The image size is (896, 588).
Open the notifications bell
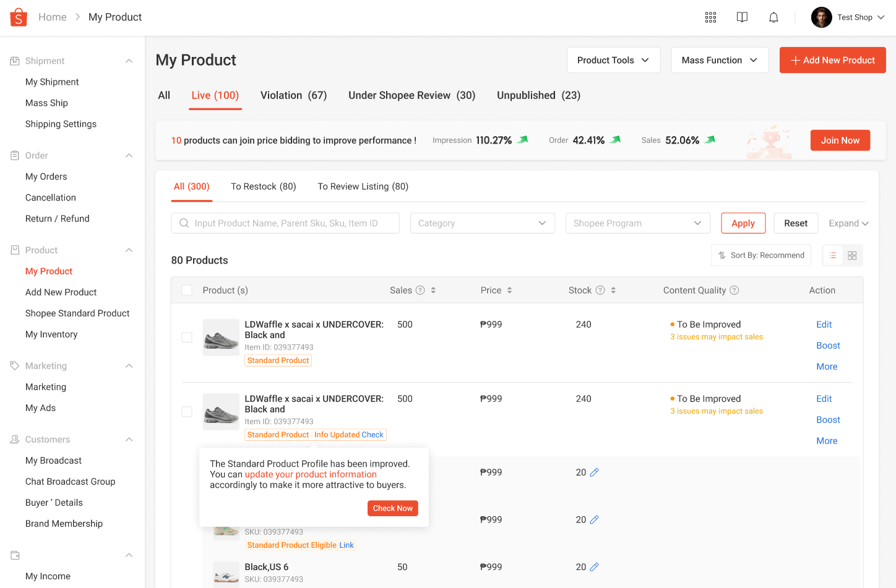point(773,17)
